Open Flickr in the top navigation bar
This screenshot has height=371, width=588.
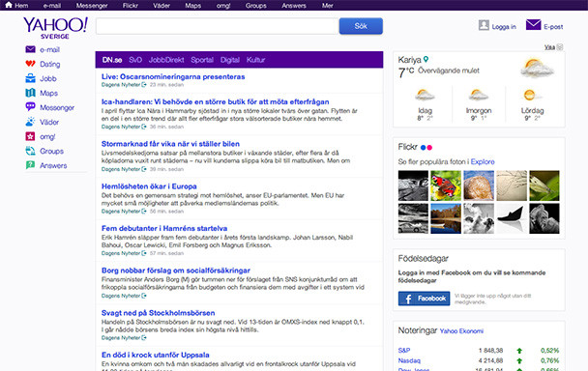[131, 5]
